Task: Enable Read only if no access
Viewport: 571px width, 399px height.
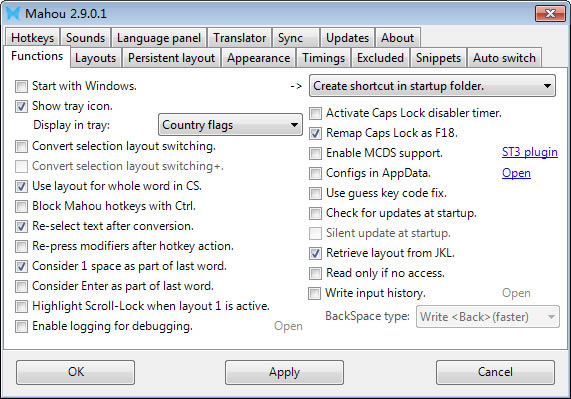Action: tap(315, 273)
